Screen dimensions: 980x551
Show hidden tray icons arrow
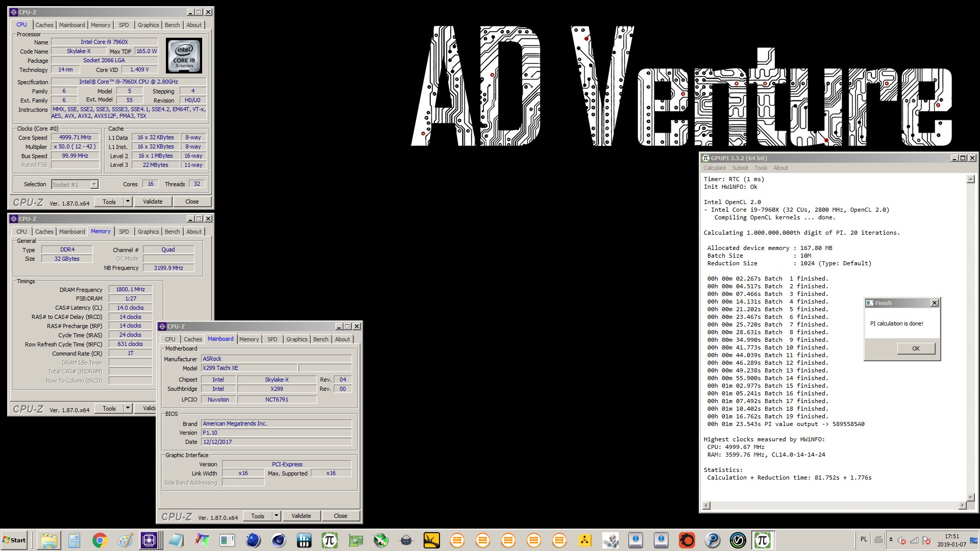(x=891, y=540)
